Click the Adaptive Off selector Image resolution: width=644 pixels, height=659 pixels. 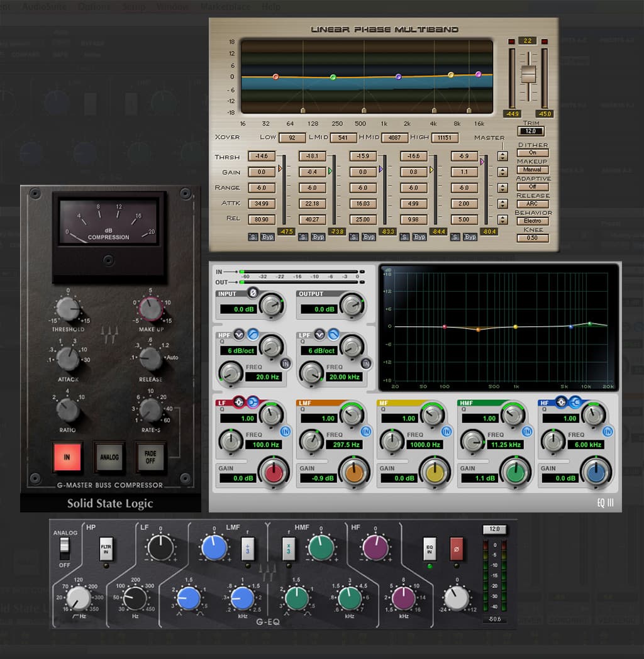pyautogui.click(x=533, y=187)
